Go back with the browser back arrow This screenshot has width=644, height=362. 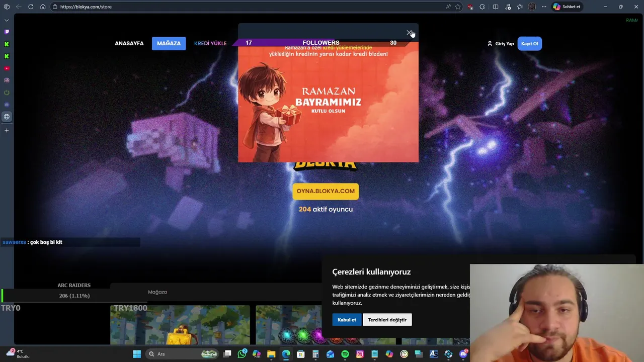(19, 7)
